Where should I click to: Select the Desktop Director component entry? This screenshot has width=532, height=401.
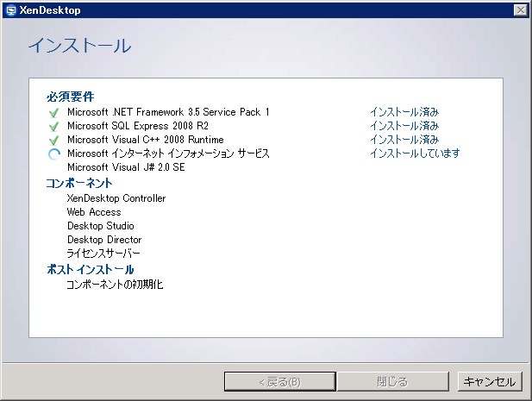[x=104, y=240]
